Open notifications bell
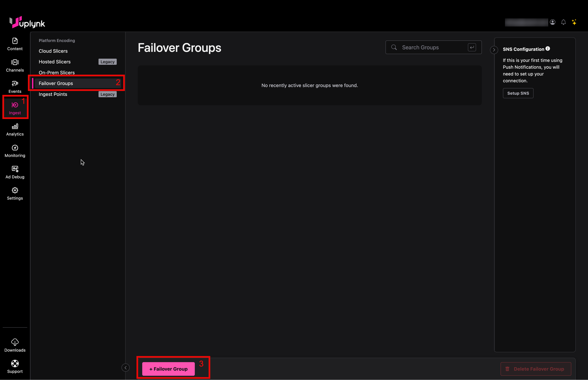 [563, 22]
